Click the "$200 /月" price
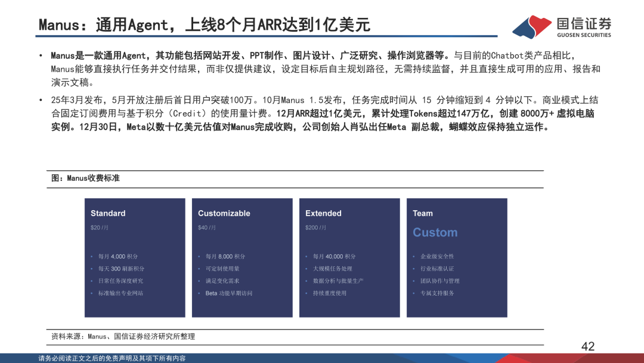 coord(315,227)
